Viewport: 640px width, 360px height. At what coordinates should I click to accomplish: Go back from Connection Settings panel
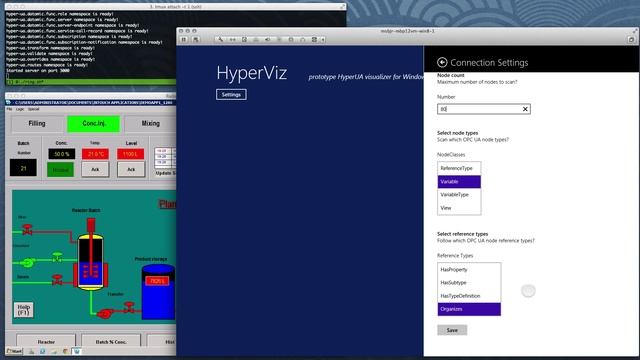[442, 62]
